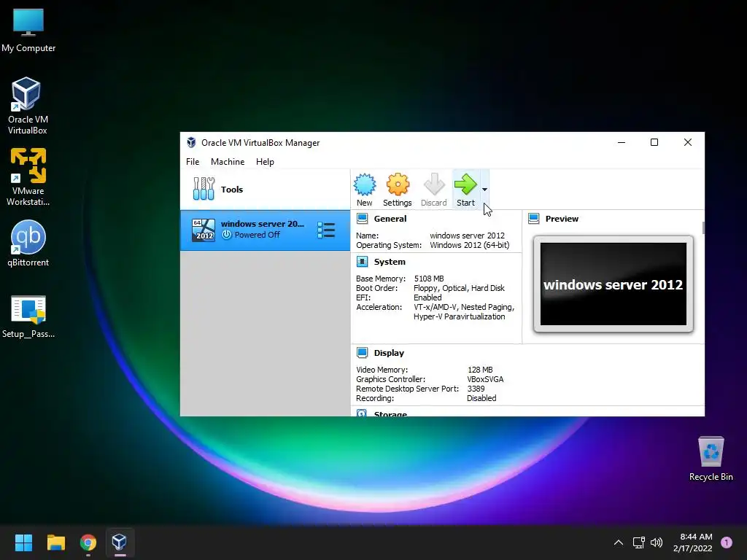Open the Display settings heading link
Viewport: 747px width, 560px height.
click(389, 353)
